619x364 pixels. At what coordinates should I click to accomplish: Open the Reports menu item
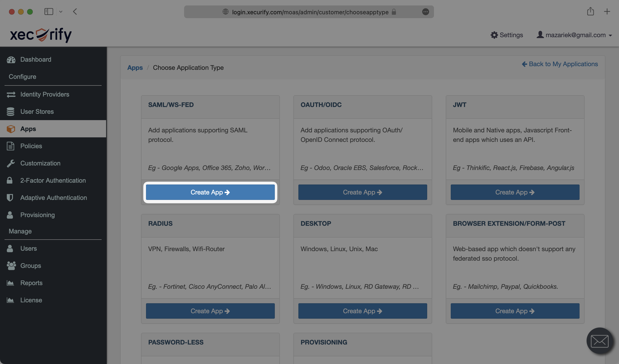tap(31, 283)
